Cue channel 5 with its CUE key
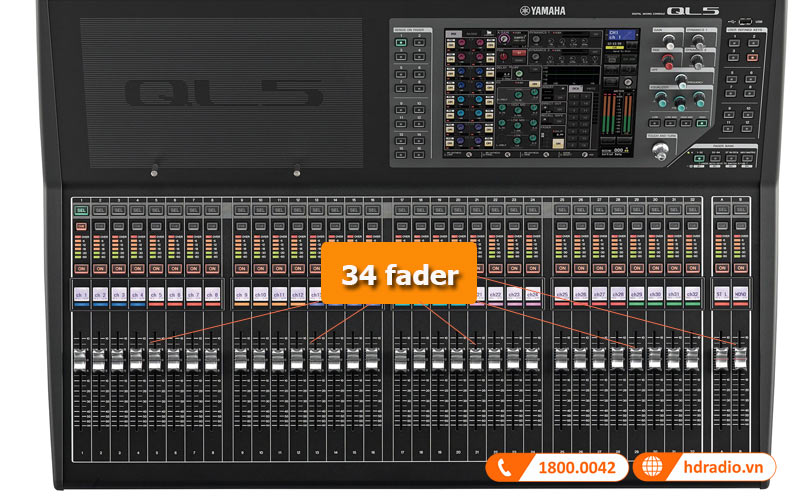 point(156,226)
